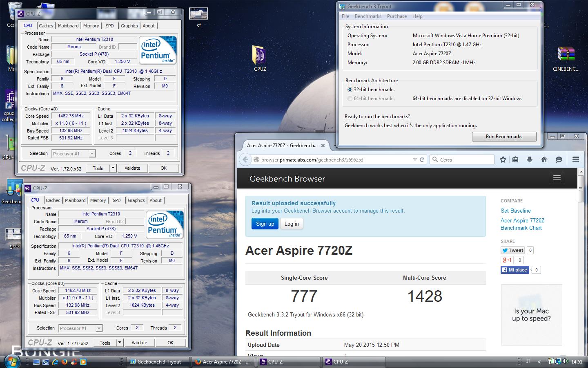
Task: Open Memory tab in bottom CPU-Z window
Action: pos(98,200)
